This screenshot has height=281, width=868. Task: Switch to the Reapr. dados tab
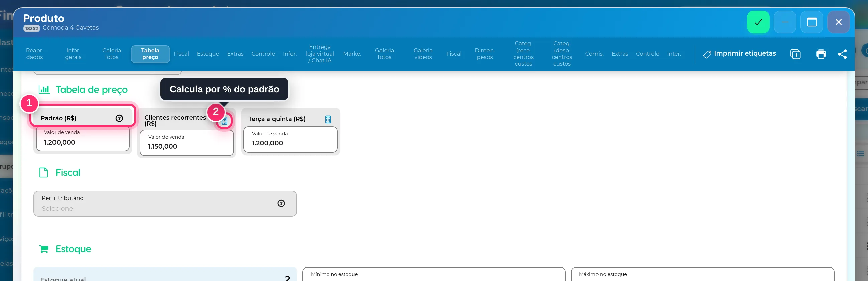(34, 54)
